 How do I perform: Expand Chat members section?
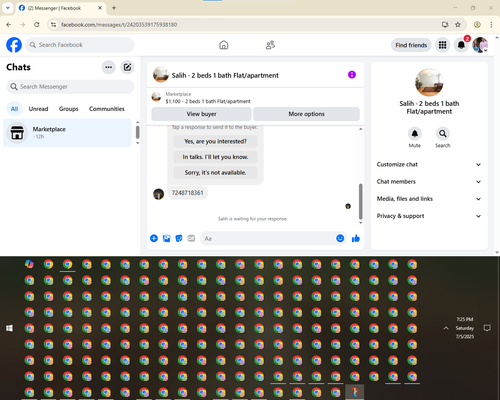429,182
